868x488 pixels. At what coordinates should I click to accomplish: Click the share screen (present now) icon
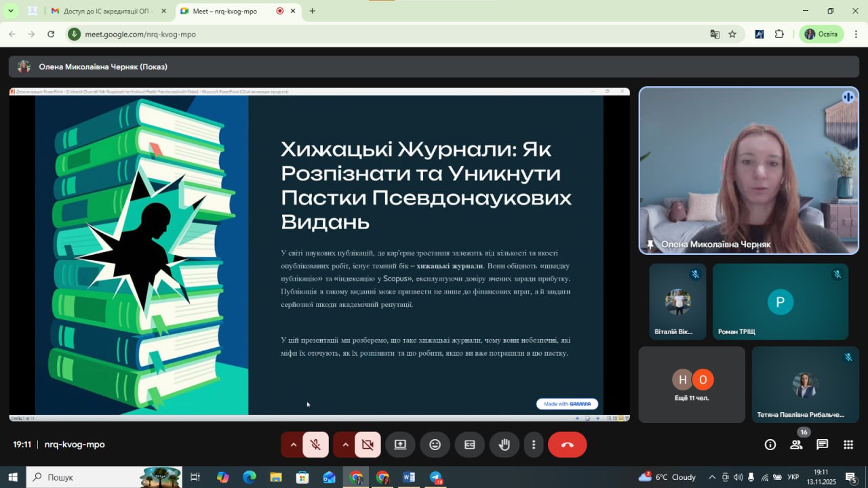coord(400,445)
